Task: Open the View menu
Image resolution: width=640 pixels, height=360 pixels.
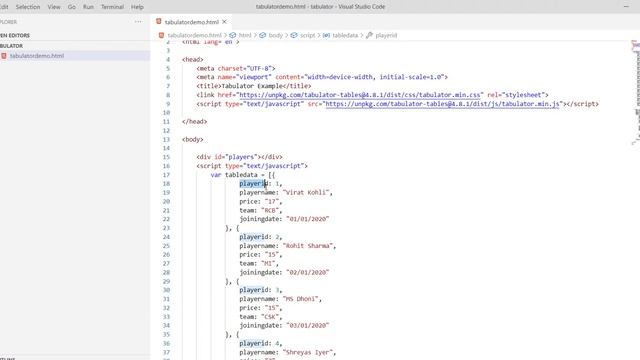Action: [54, 7]
